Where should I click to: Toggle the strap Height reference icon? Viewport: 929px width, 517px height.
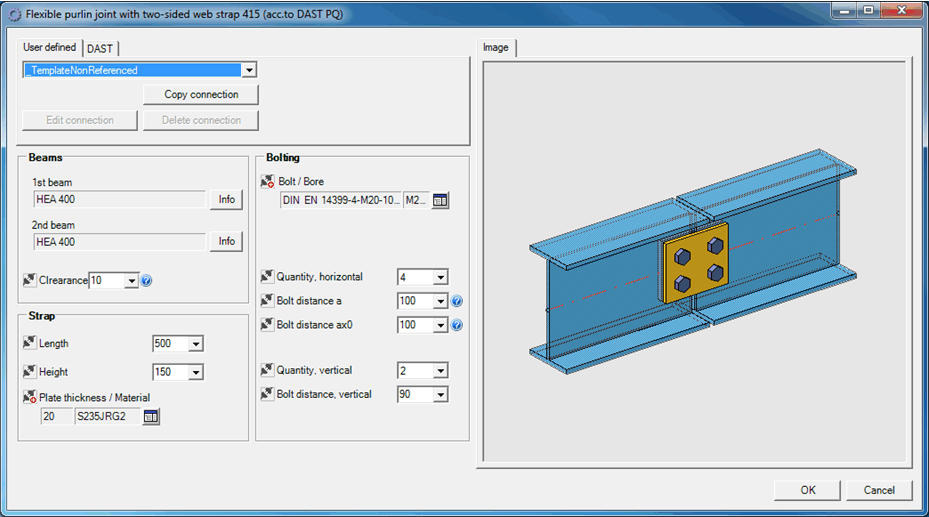29,371
